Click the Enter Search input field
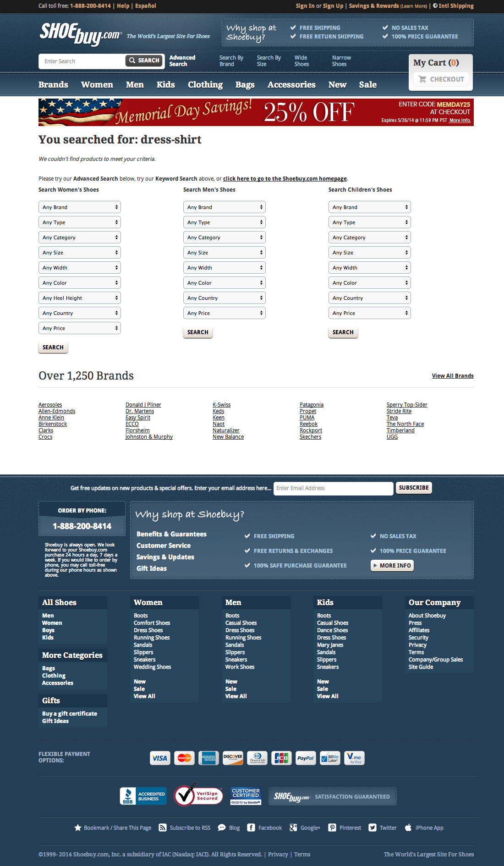This screenshot has height=866, width=504. point(82,61)
